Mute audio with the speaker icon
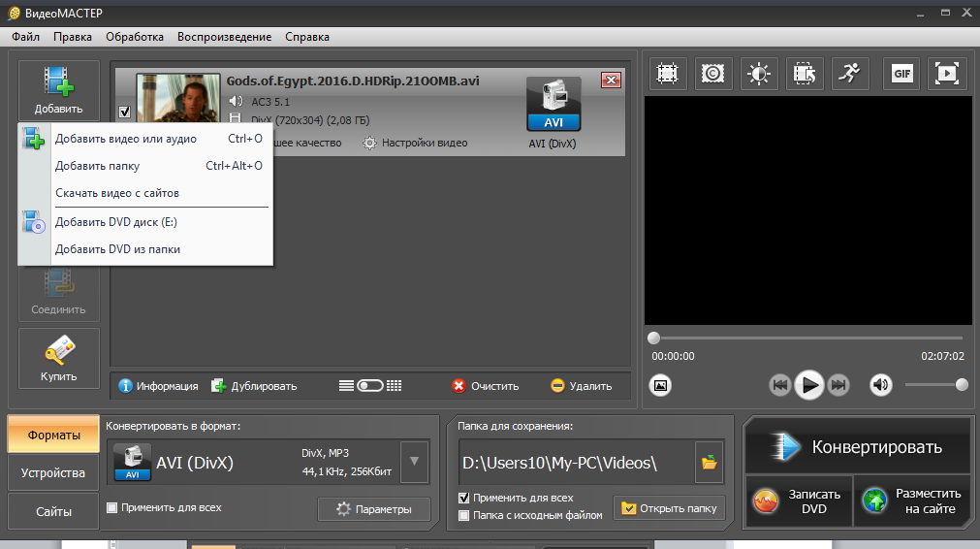This screenshot has width=980, height=549. click(880, 385)
